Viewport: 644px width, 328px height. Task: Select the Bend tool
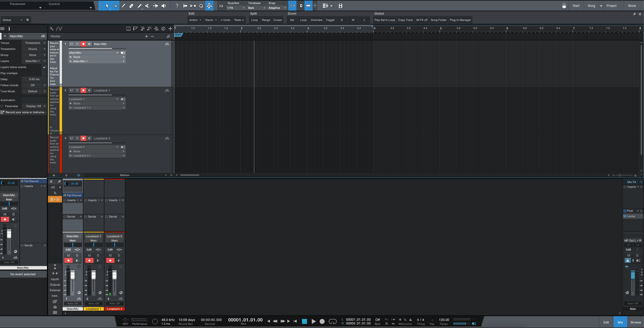[155, 6]
